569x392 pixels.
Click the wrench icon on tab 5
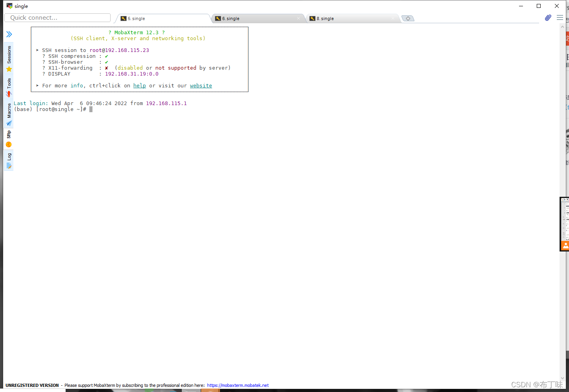coord(124,18)
